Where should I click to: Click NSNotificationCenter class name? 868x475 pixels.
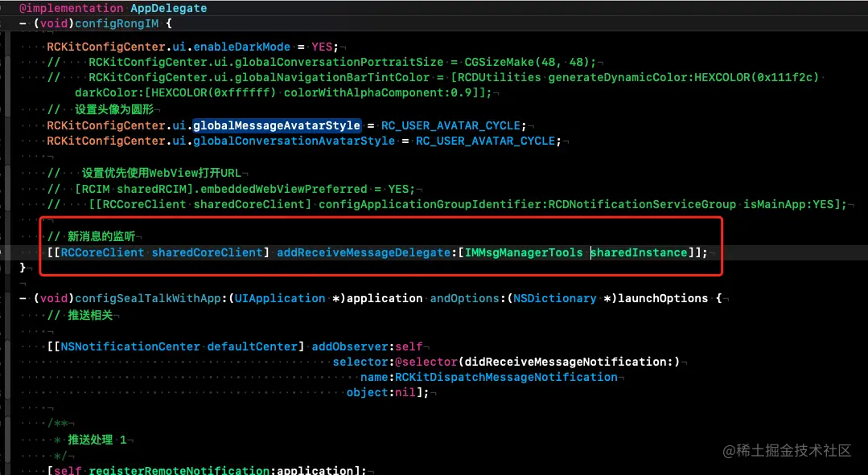[130, 346]
